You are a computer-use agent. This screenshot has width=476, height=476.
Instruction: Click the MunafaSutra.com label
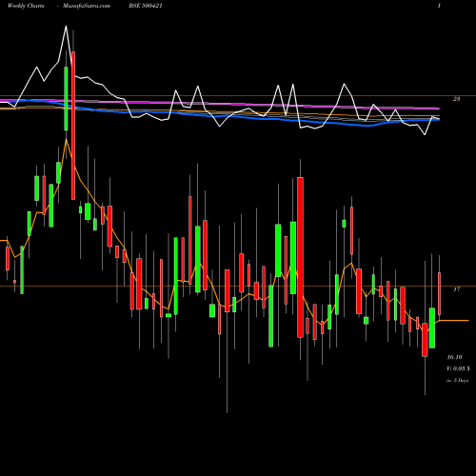(87, 6)
